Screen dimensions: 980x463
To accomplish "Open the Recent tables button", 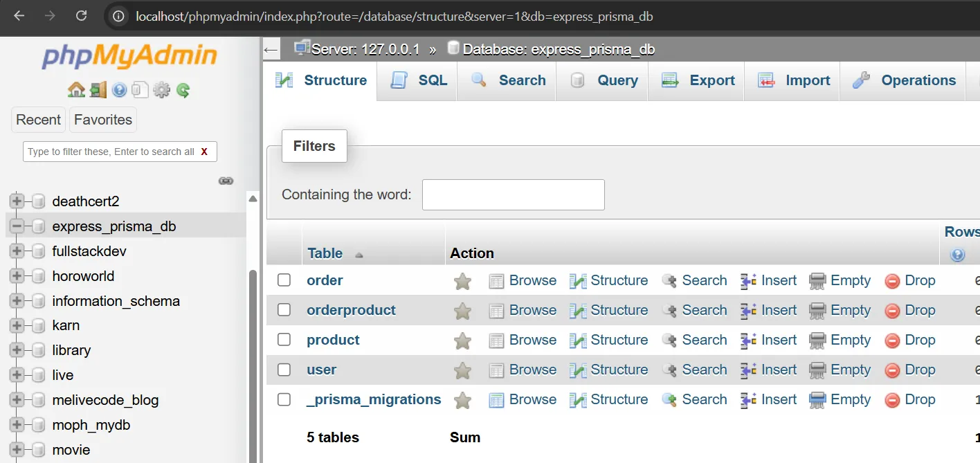I will (38, 120).
